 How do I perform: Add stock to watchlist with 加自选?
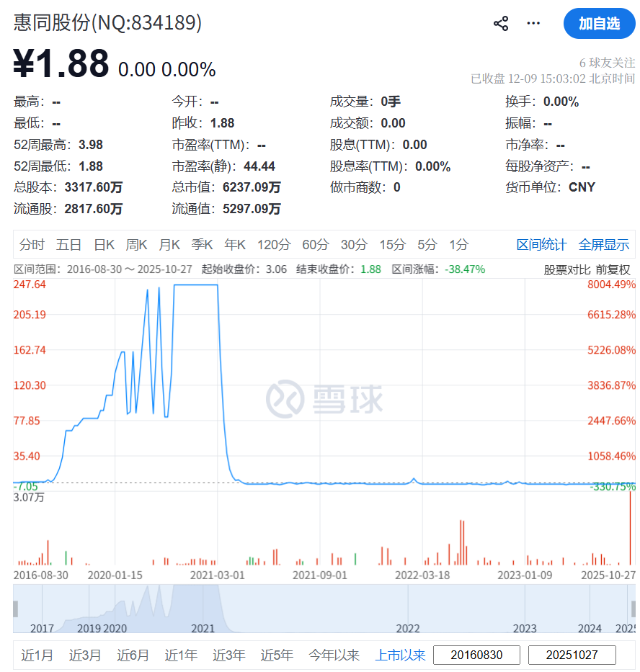click(599, 24)
